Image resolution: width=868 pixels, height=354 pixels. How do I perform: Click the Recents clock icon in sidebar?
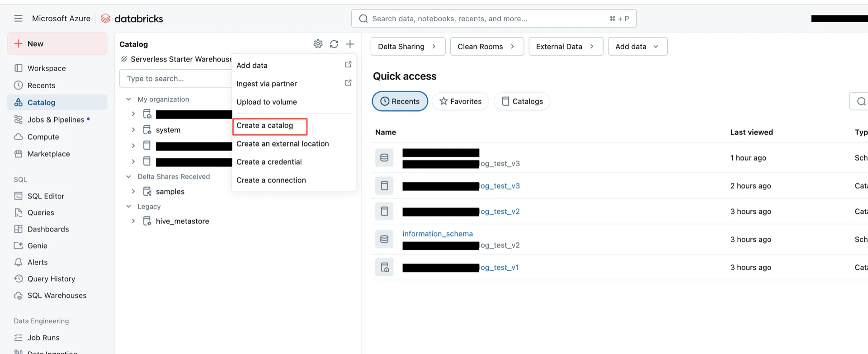[x=18, y=85]
